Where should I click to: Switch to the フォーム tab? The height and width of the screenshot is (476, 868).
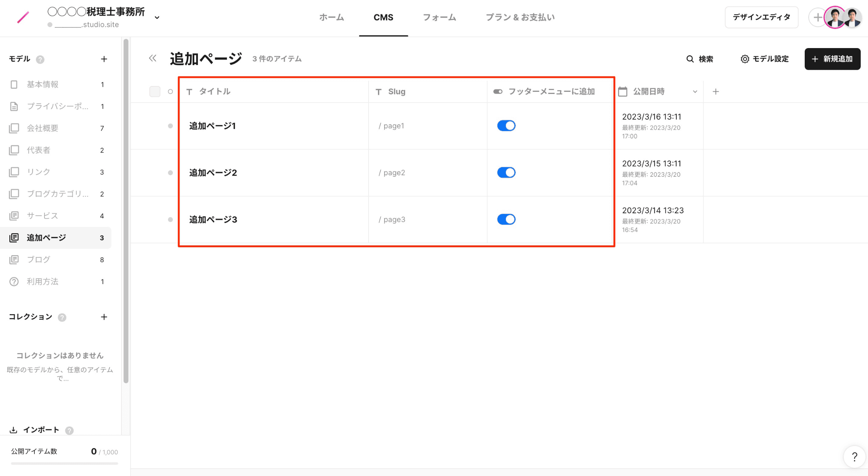tap(439, 17)
